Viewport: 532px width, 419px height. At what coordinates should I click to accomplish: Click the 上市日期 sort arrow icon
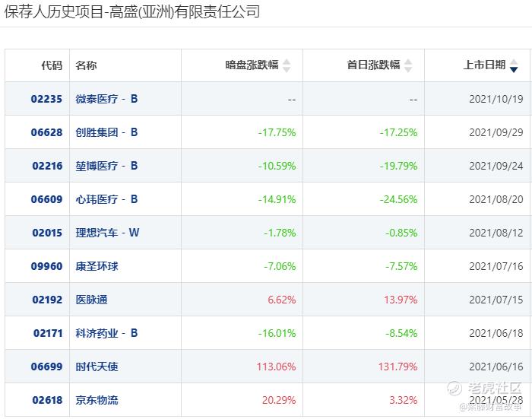click(x=514, y=66)
